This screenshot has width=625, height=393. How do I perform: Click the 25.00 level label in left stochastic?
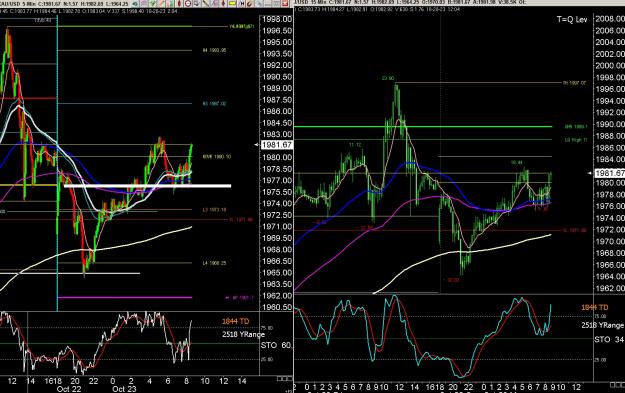(x=267, y=359)
